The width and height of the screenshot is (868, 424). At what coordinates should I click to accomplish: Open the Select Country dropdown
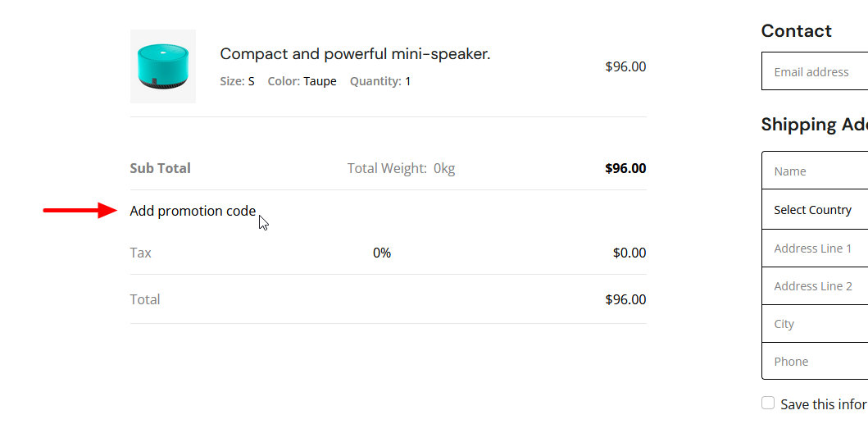click(816, 210)
